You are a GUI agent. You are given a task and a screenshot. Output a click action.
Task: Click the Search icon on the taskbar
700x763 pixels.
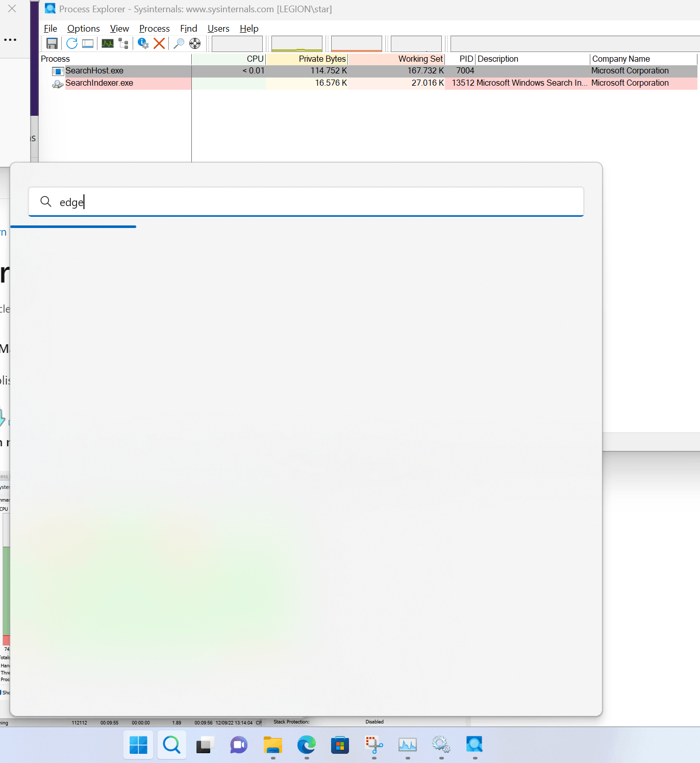pyautogui.click(x=172, y=745)
